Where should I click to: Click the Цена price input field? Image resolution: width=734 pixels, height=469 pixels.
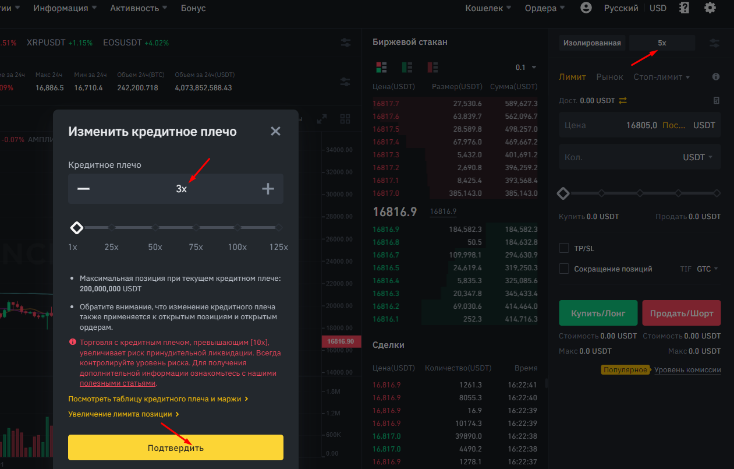[639, 125]
